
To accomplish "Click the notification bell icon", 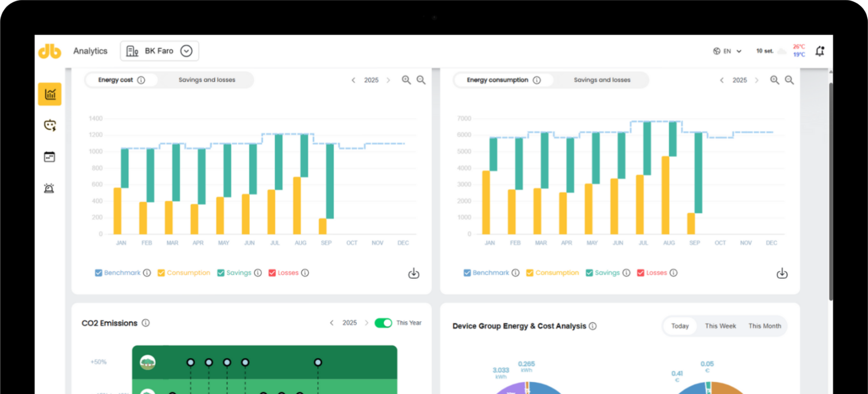I will click(820, 51).
